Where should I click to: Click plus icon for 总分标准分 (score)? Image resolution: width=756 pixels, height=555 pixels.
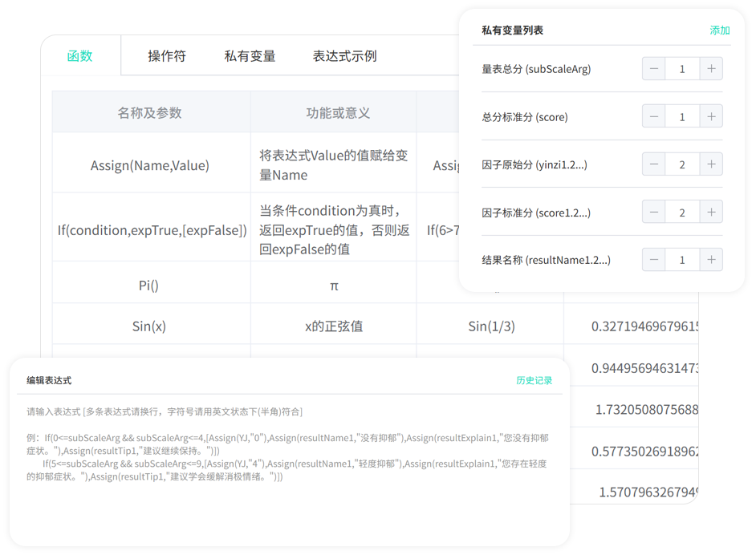[x=711, y=117]
